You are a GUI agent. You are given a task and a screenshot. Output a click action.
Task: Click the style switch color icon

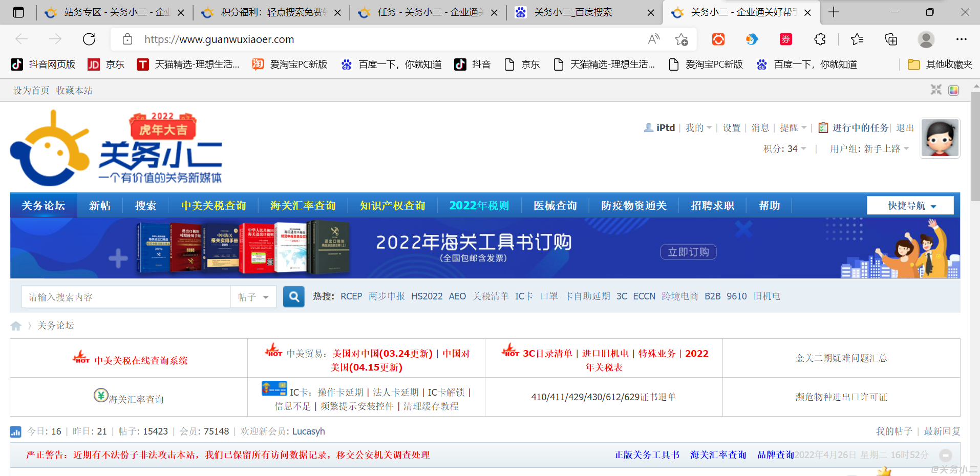click(953, 91)
